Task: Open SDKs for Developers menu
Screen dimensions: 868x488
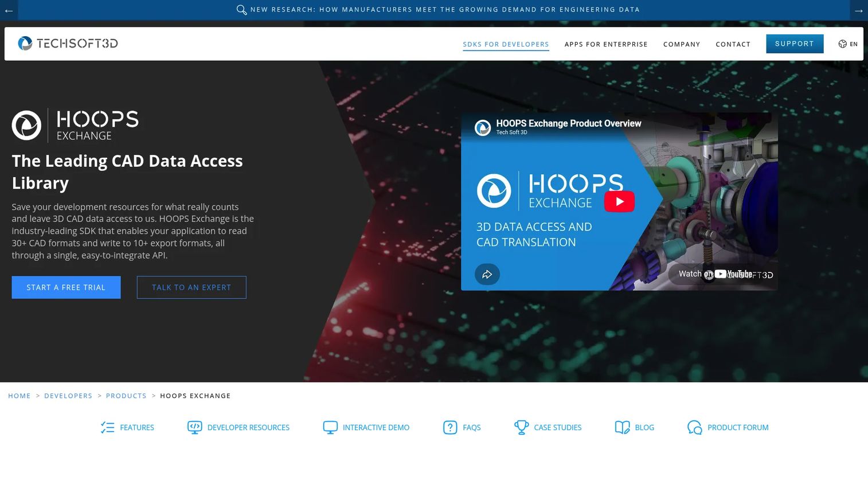Action: 506,44
